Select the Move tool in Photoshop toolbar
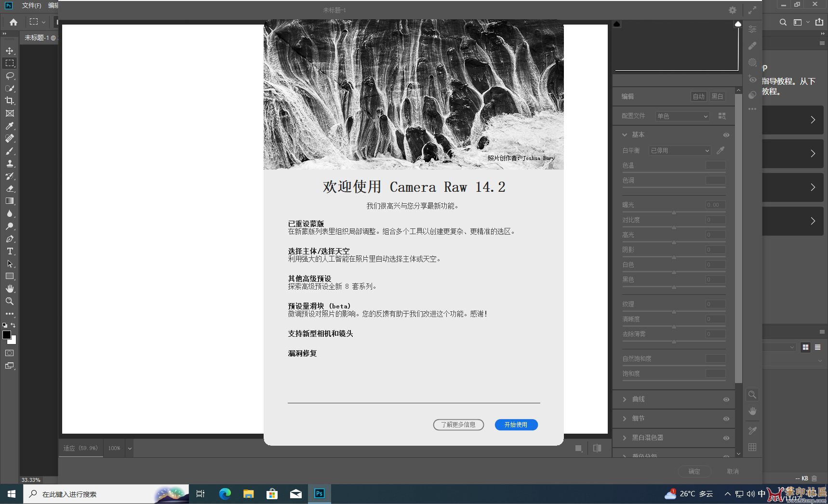Image resolution: width=828 pixels, height=504 pixels. 10,51
